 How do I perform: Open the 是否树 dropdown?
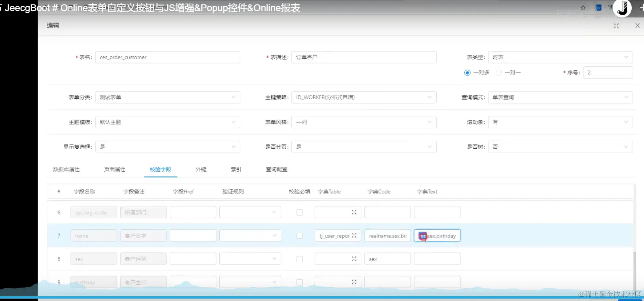(x=560, y=147)
